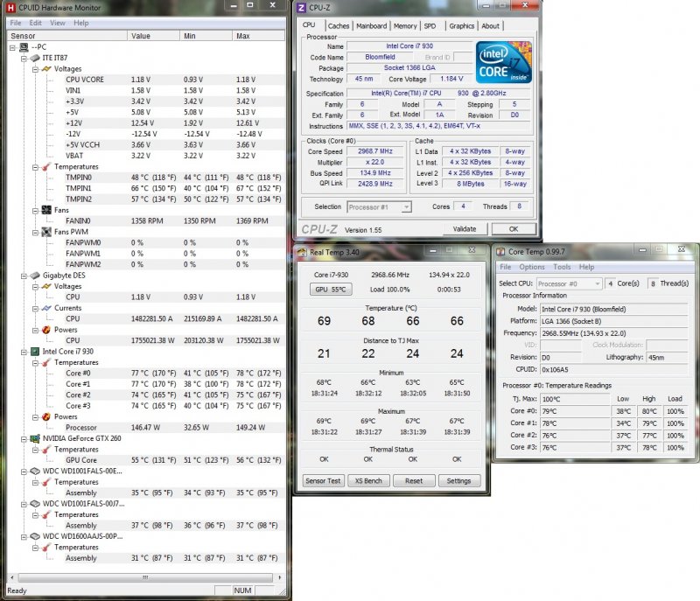Collapse the ITE IT87 tree node
Image resolution: width=700 pixels, height=601 pixels.
[24, 59]
